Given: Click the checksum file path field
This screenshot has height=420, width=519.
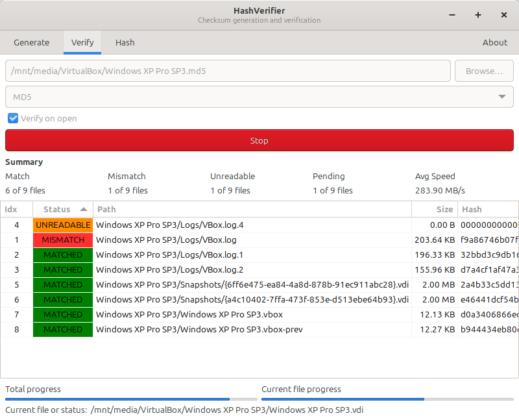Looking at the screenshot, I should tap(228, 71).
